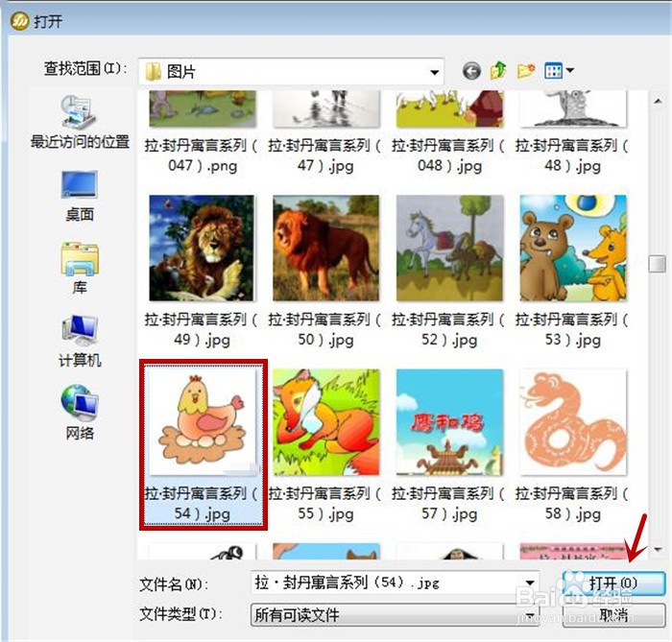Viewport: 672px width, 642px height.
Task: Click scrollbar down arrow in file list
Action: pos(658,549)
